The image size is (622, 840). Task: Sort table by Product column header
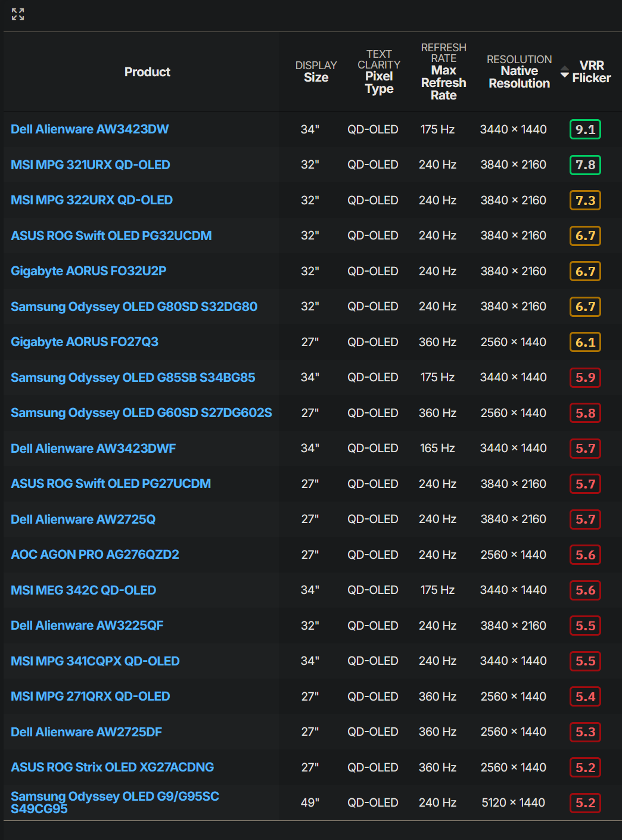click(x=147, y=72)
